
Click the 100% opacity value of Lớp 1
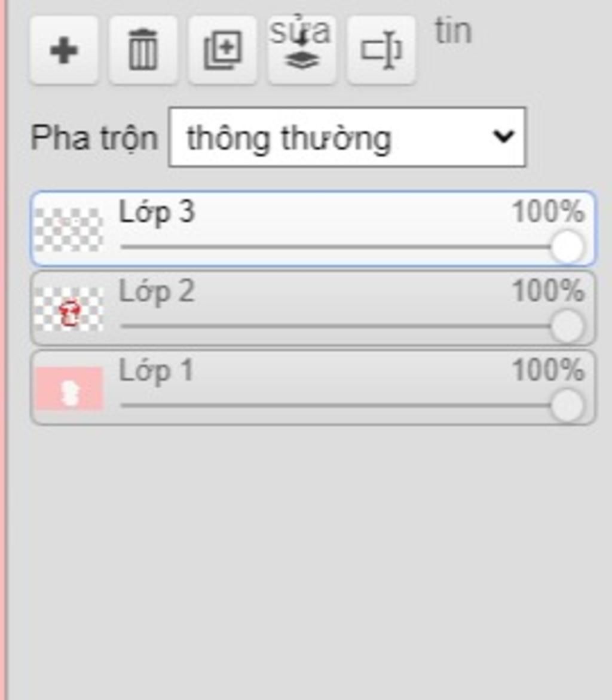click(x=548, y=371)
